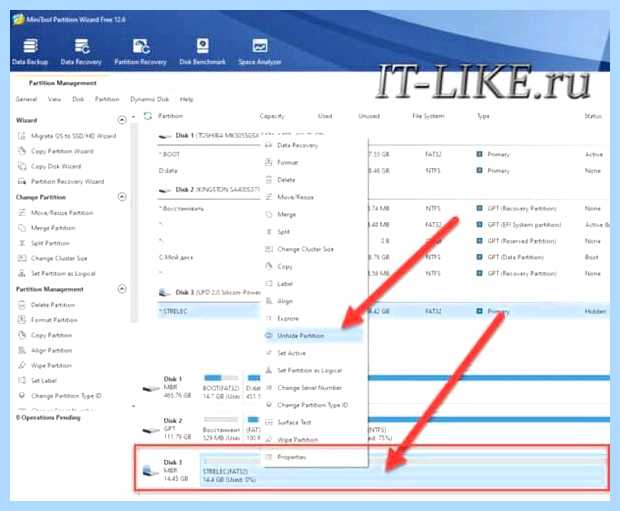Open the Disk menu

tap(78, 99)
